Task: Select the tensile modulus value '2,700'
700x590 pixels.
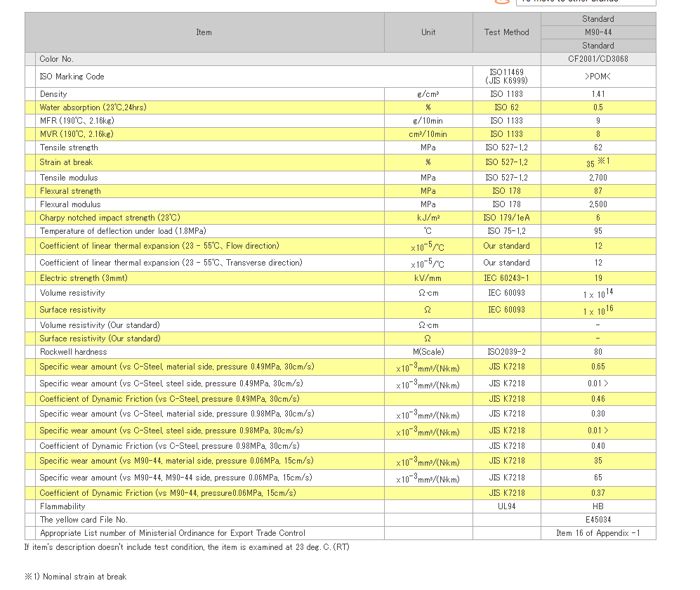Action: (598, 178)
